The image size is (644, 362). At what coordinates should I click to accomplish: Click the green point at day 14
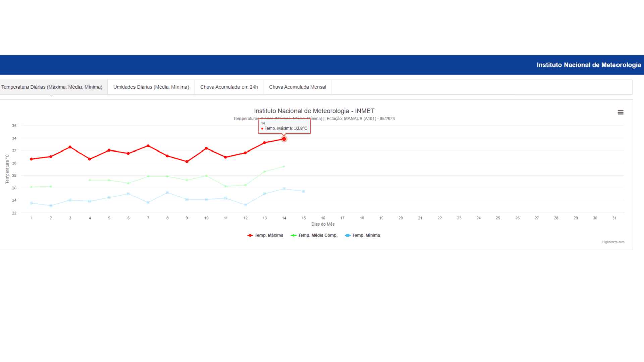click(x=284, y=166)
